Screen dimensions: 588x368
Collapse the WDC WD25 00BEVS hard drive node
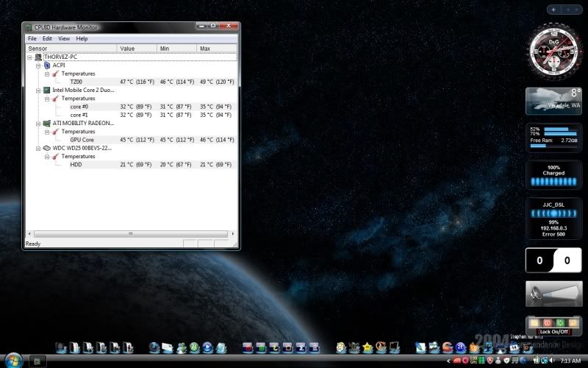[x=38, y=148]
